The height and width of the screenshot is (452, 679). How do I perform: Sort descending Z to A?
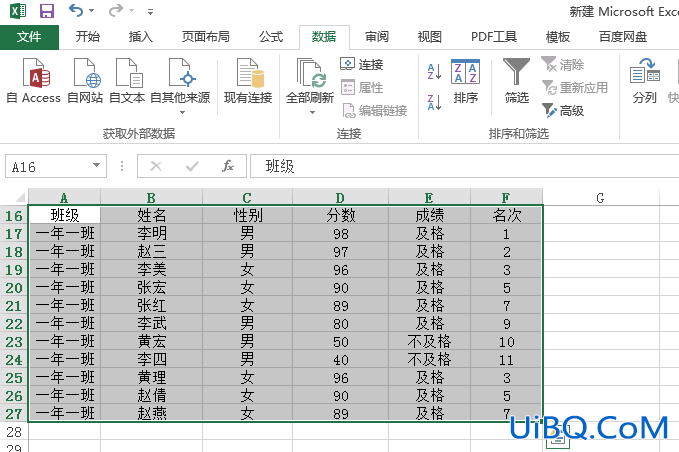[434, 103]
